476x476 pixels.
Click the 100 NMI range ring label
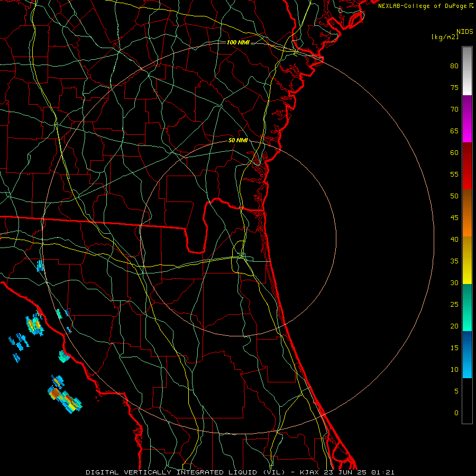(238, 42)
